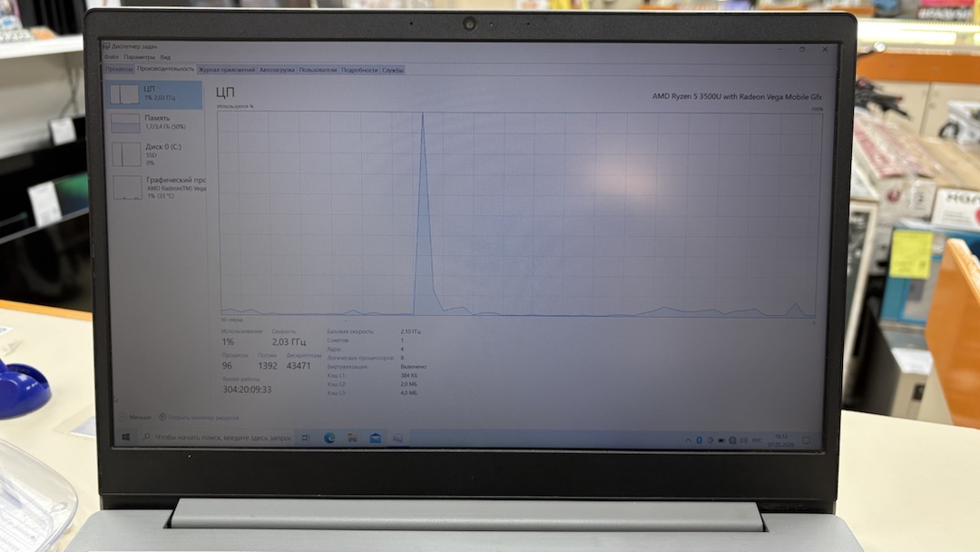Click the threads count 1392

coord(268,366)
